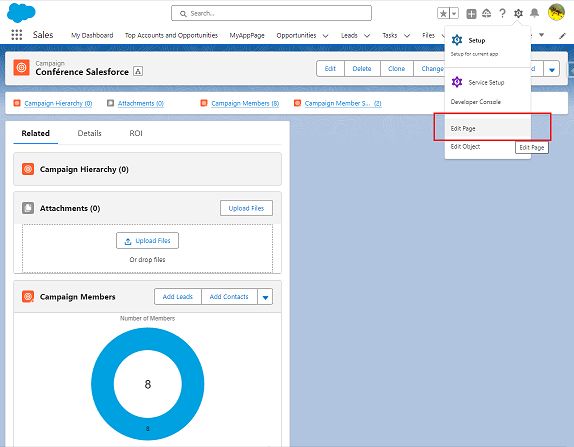Click the Campaign Members quick link icon
The height and width of the screenshot is (447, 574).
pyautogui.click(x=204, y=103)
